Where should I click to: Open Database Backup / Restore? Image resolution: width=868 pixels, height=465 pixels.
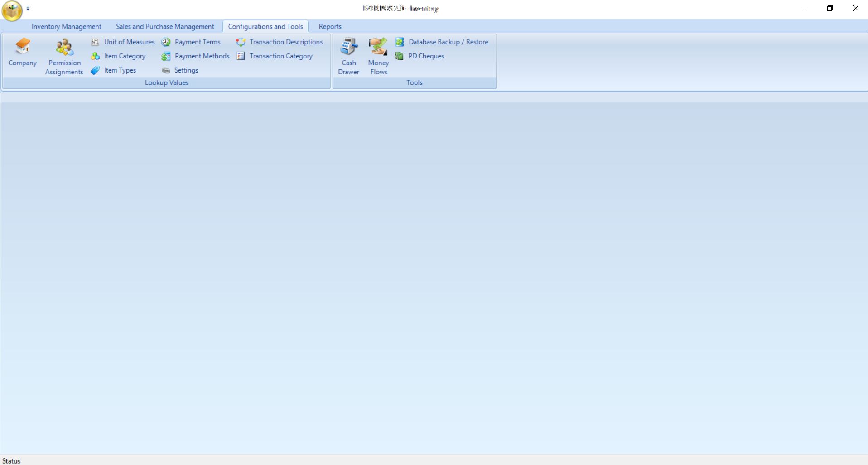(442, 42)
